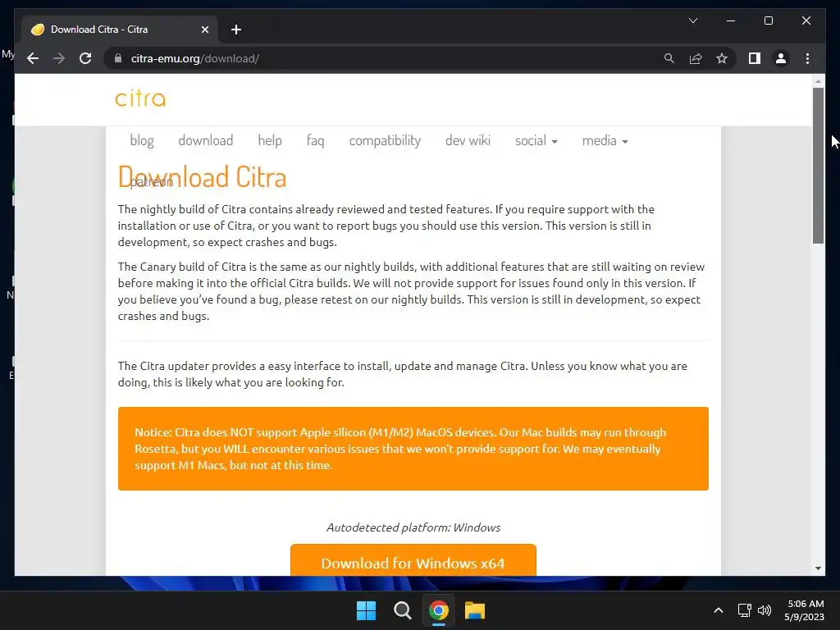Click the Citra logo
Image resolution: width=840 pixels, height=630 pixels.
(140, 98)
